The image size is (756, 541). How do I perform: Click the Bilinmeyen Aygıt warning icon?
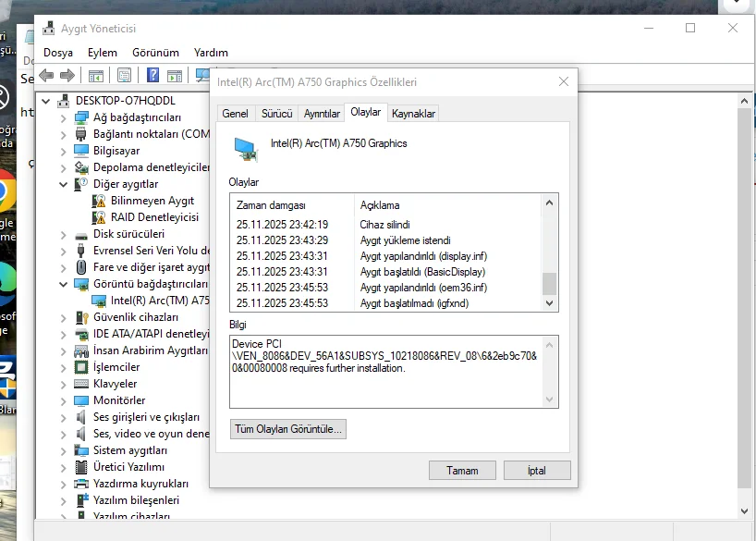click(99, 201)
